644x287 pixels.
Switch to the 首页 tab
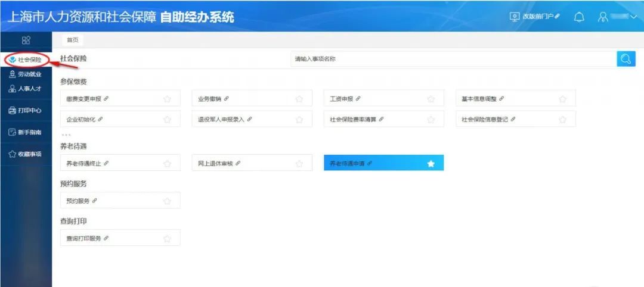(73, 40)
